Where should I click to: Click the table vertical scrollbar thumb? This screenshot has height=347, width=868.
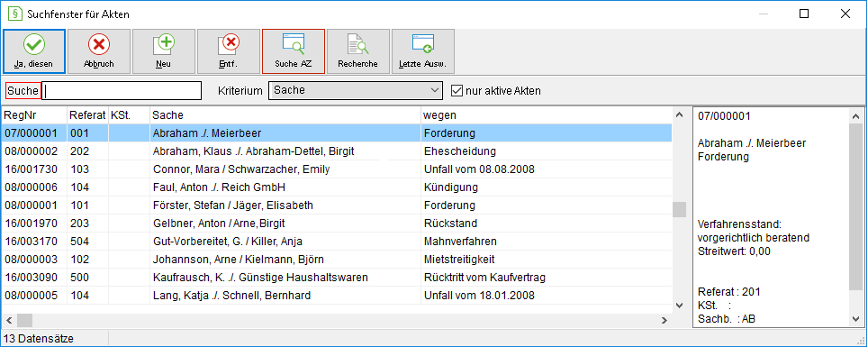point(679,209)
